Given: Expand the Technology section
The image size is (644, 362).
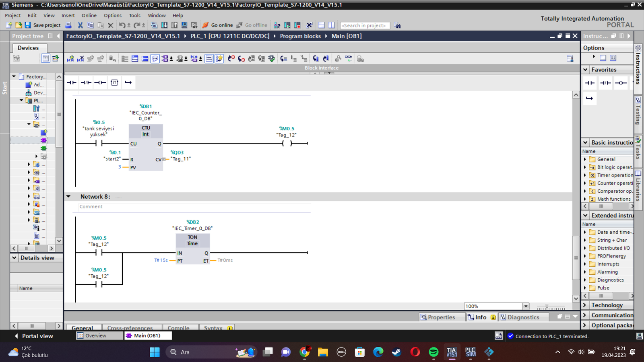Looking at the screenshot, I should point(585,305).
